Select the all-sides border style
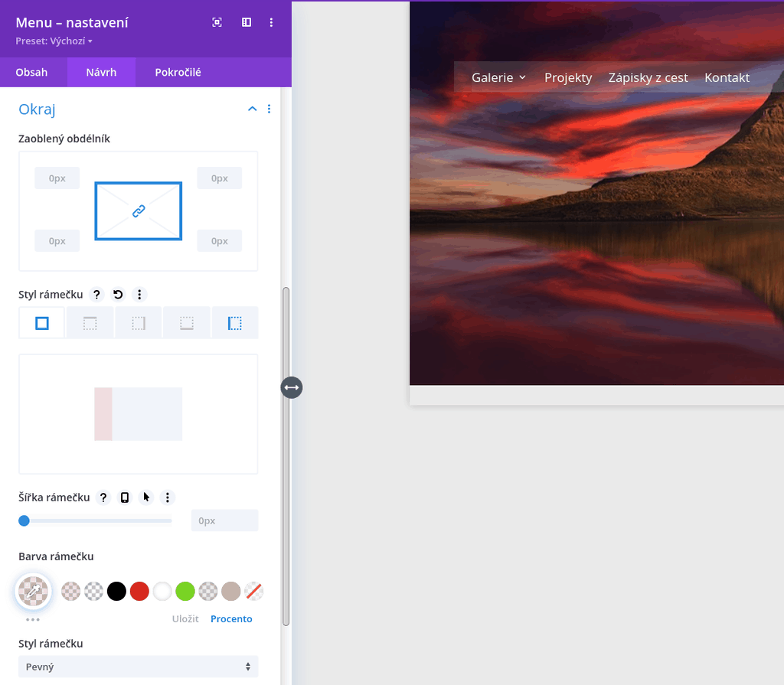This screenshot has height=685, width=784. click(x=42, y=323)
